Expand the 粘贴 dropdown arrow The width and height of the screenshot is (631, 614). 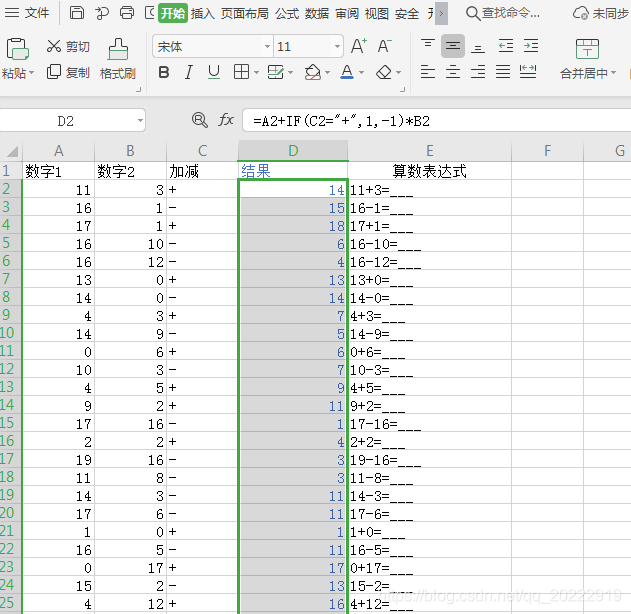tap(31, 73)
